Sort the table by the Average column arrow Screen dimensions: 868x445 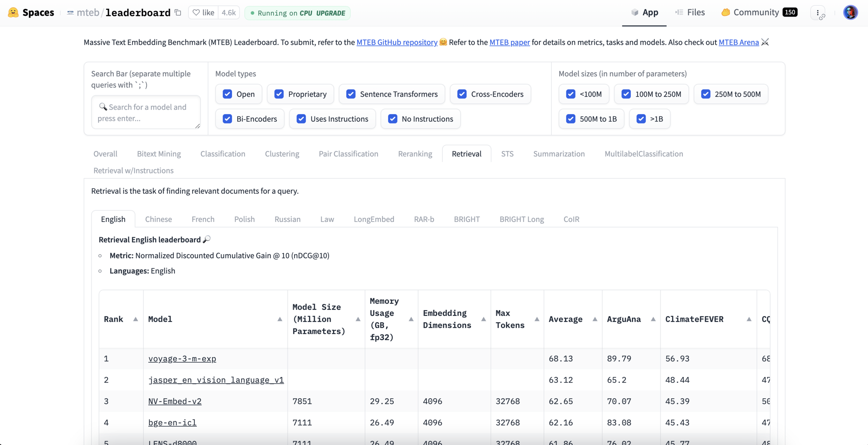[x=595, y=319]
